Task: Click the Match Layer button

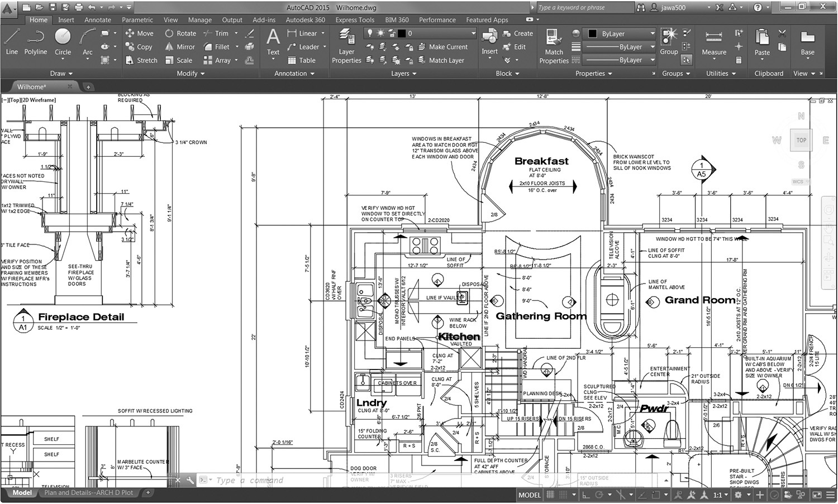Action: [441, 60]
